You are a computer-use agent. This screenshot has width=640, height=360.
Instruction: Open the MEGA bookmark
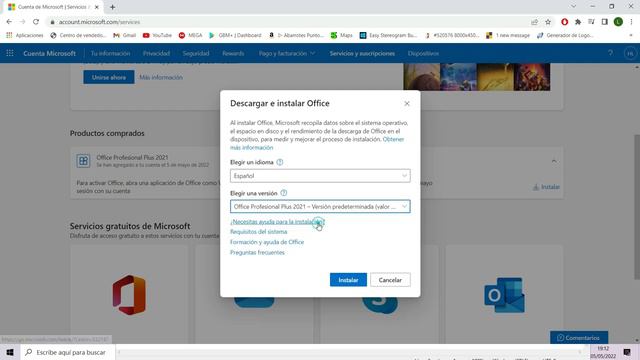(190, 36)
